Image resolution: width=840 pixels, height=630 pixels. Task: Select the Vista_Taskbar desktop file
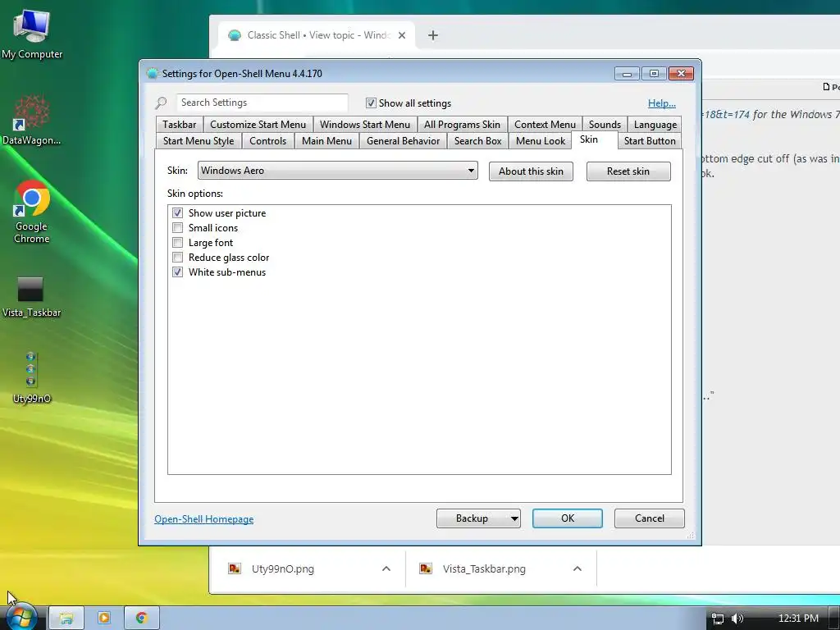30,296
